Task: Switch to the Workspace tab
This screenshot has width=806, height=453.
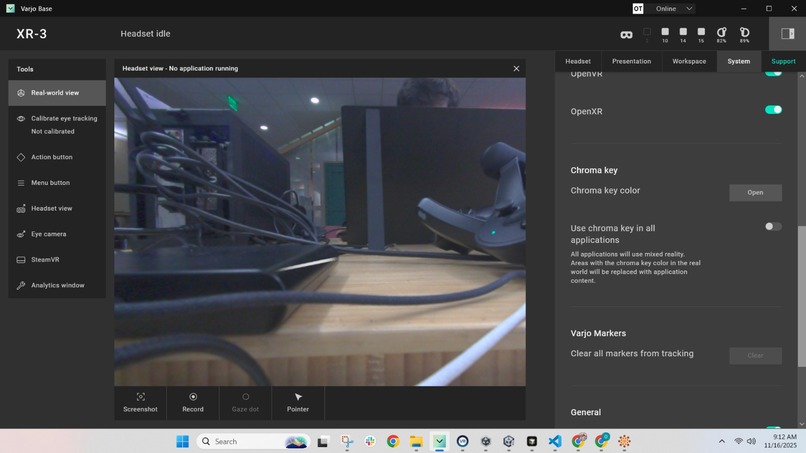Action: coord(689,61)
